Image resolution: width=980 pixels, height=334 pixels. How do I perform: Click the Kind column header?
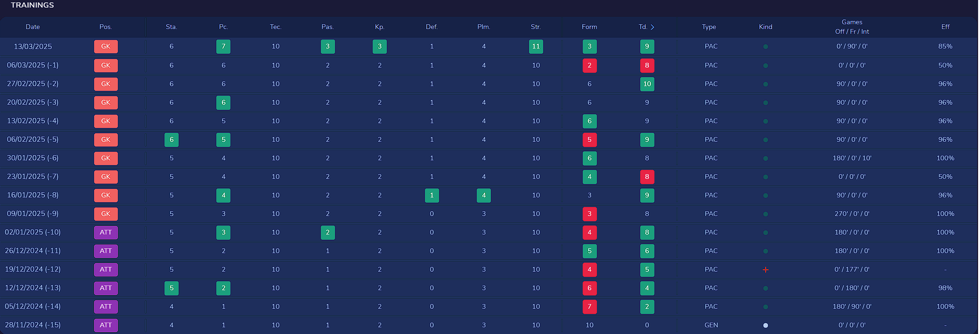765,27
